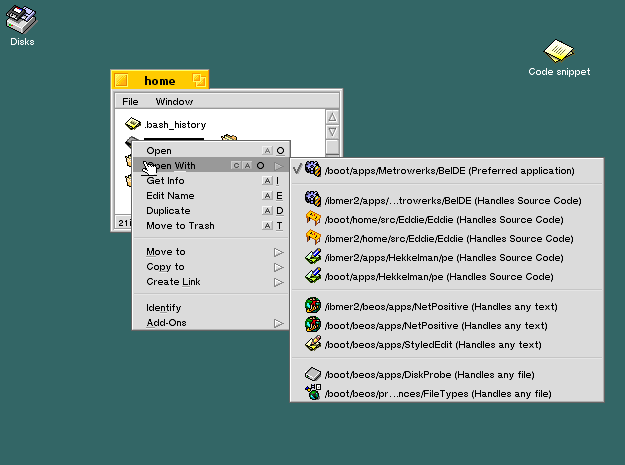625x465 pixels.
Task: Click the home window zoom box
Action: [199, 80]
